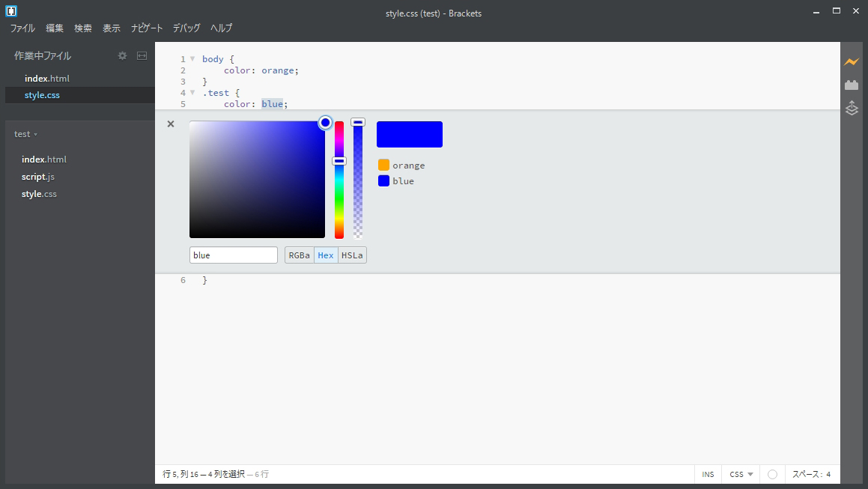Click the layers extension icon in the sidebar

tap(852, 109)
